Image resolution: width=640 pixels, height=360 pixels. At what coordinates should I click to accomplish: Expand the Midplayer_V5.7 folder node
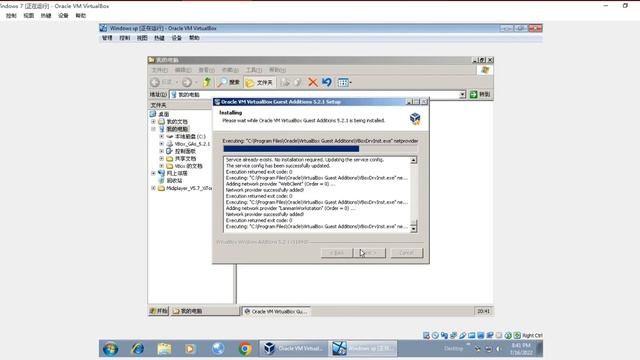tap(153, 188)
